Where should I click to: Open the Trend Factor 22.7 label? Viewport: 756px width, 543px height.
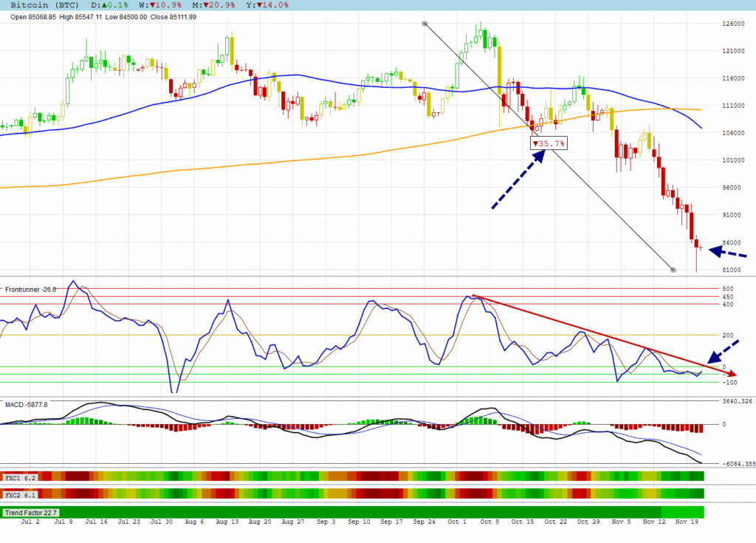pos(30,512)
